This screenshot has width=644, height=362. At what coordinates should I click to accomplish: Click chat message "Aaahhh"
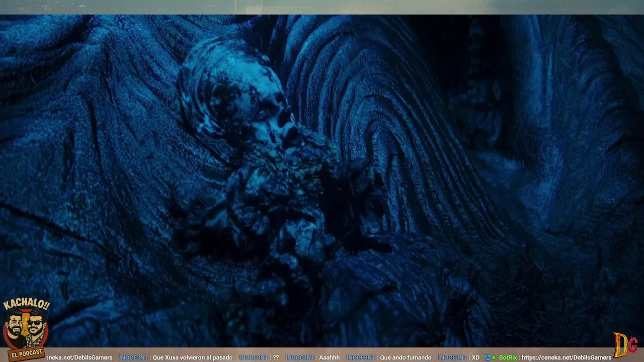point(329,357)
